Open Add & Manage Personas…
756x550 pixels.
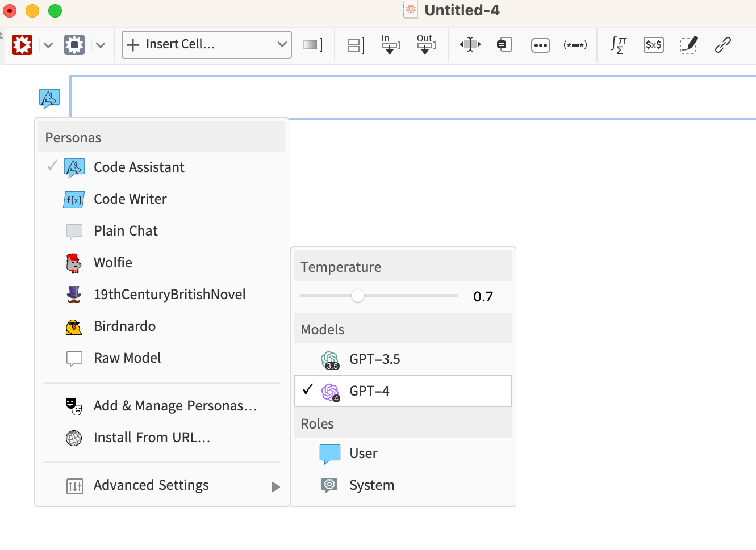click(161, 406)
